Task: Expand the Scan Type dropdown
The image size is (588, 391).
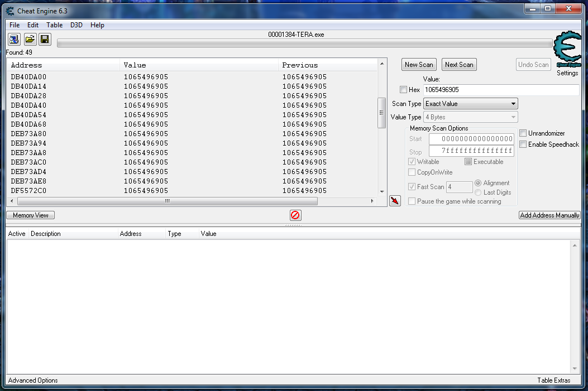Action: click(470, 104)
